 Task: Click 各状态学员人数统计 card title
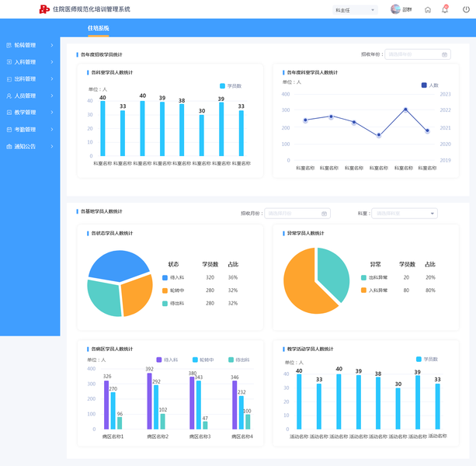click(x=112, y=233)
